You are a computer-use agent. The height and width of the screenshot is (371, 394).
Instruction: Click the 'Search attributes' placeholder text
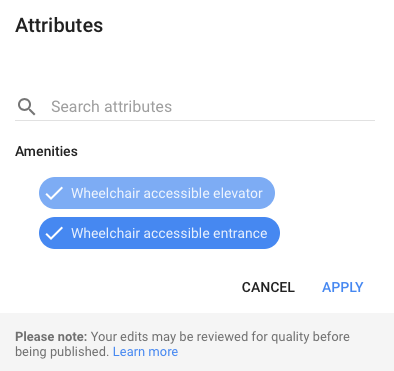[x=111, y=107]
